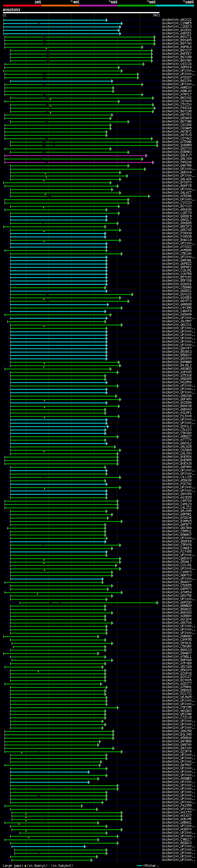Select hit label UniRef100_A9P8L6
The image size is (197, 868).
click(x=177, y=47)
